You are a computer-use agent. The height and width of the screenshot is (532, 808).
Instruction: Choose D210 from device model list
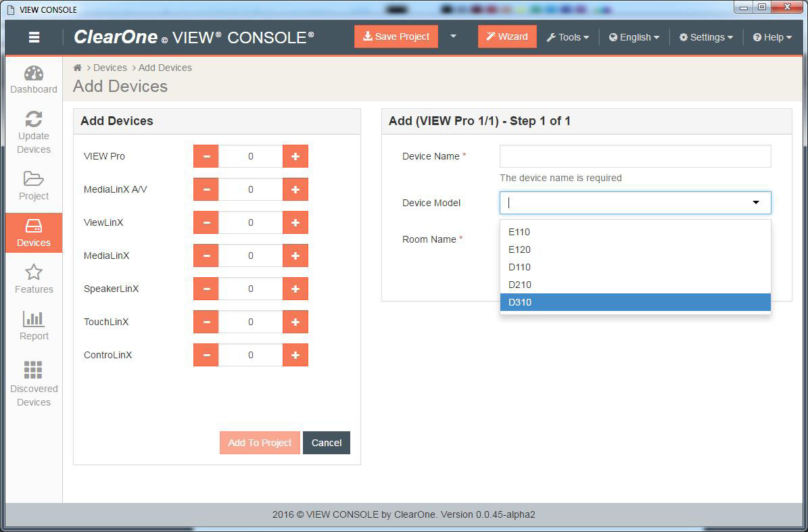click(x=636, y=285)
